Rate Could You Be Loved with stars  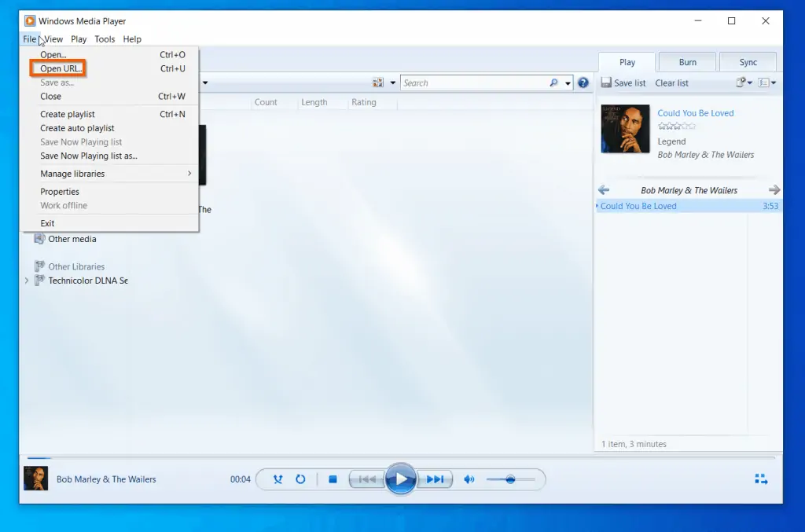coord(678,127)
